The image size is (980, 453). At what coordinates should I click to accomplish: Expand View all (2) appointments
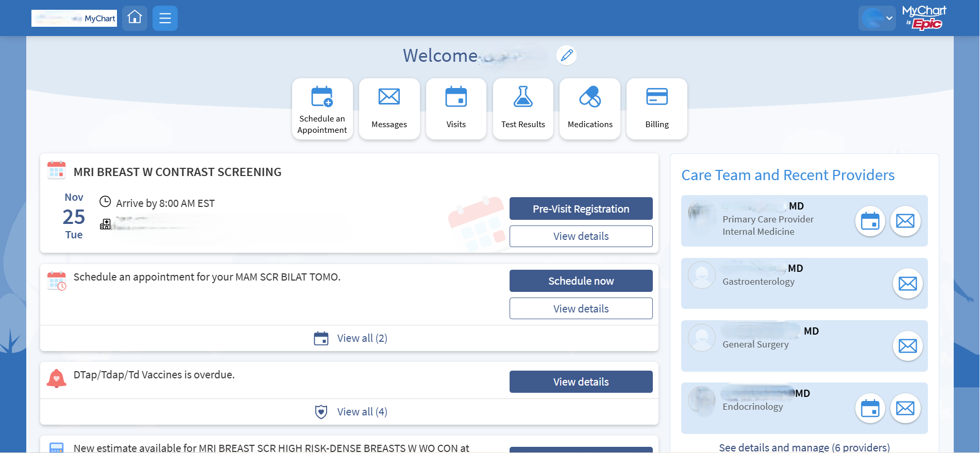[x=350, y=338]
